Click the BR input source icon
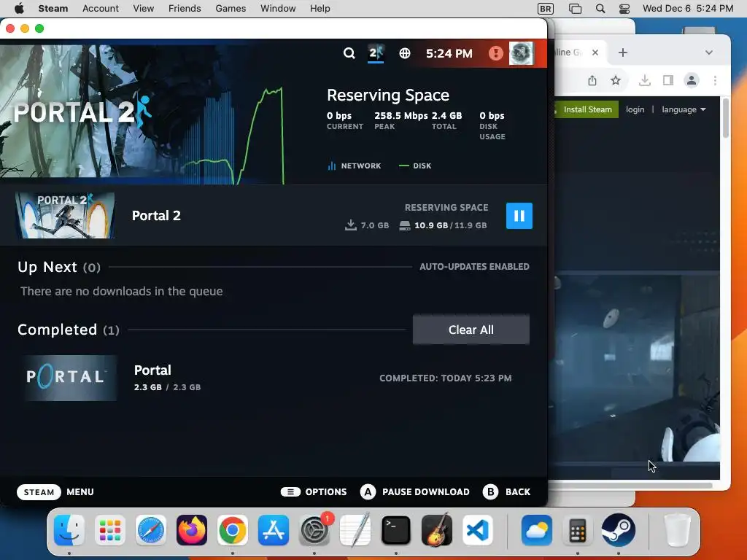The height and width of the screenshot is (560, 747). point(546,9)
